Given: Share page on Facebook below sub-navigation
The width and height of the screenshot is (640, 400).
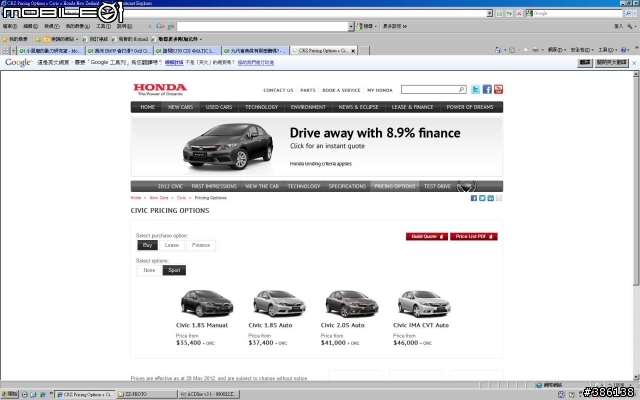Looking at the screenshot, I should [474, 198].
